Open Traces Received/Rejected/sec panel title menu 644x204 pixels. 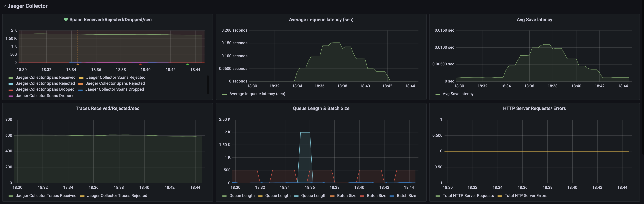pyautogui.click(x=108, y=108)
